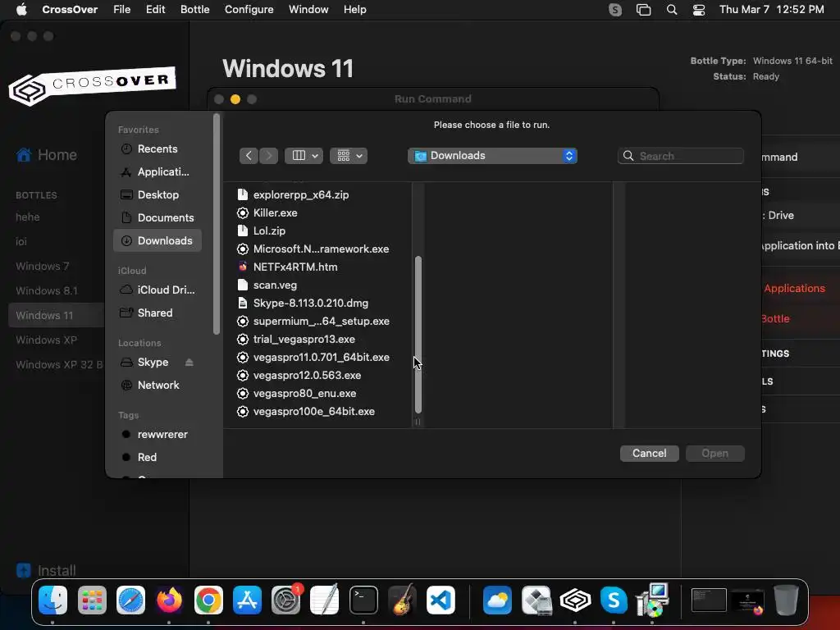Launch Firefox from the Dock
This screenshot has width=840, height=630.
[169, 600]
